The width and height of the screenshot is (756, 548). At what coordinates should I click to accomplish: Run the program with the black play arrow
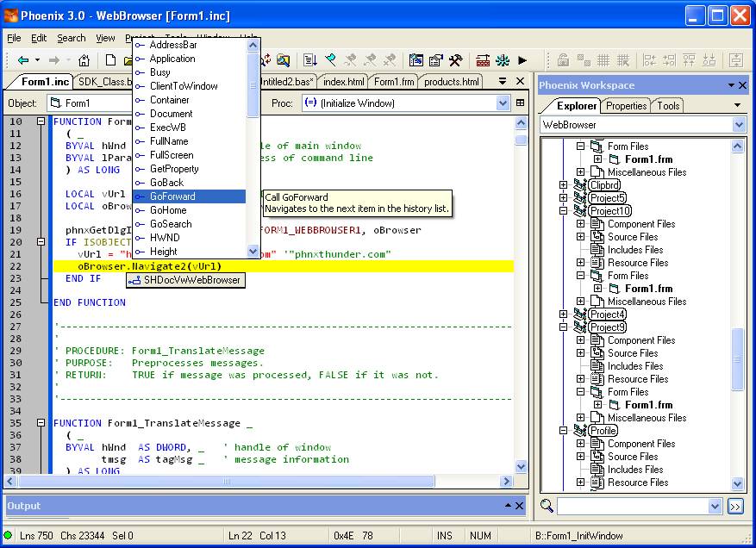coord(522,60)
